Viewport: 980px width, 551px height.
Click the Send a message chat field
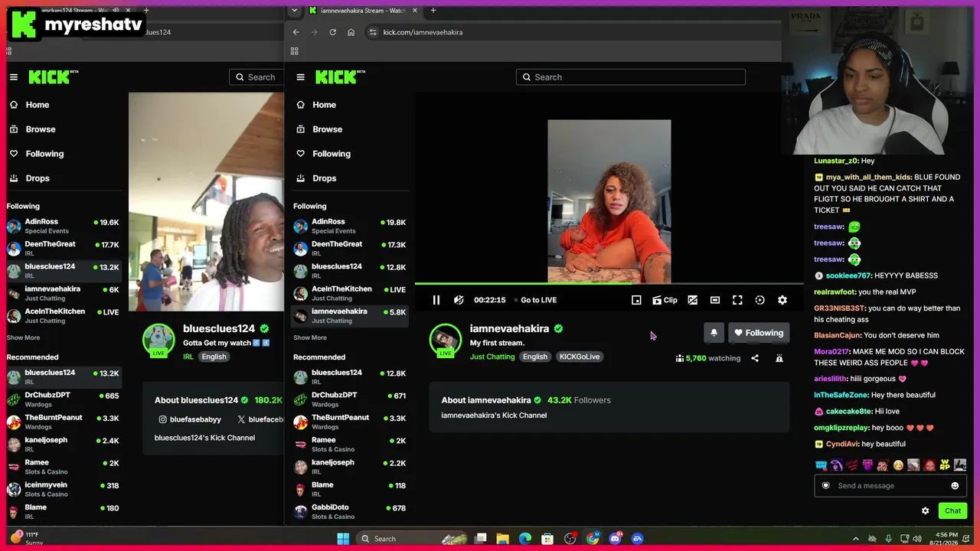pos(890,486)
